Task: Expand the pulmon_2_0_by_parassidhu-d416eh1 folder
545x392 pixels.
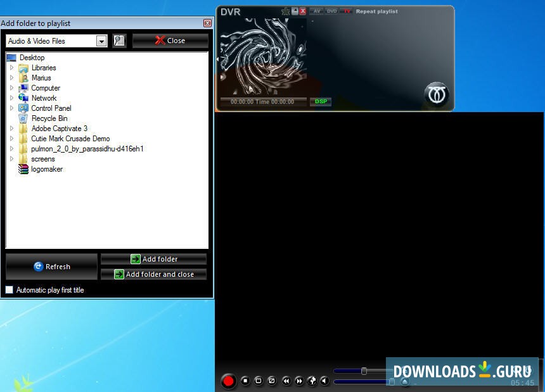Action: click(x=11, y=148)
